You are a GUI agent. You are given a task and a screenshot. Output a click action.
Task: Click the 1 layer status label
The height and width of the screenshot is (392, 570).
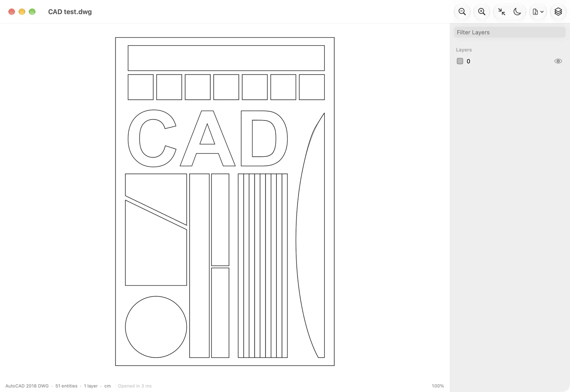tap(91, 386)
